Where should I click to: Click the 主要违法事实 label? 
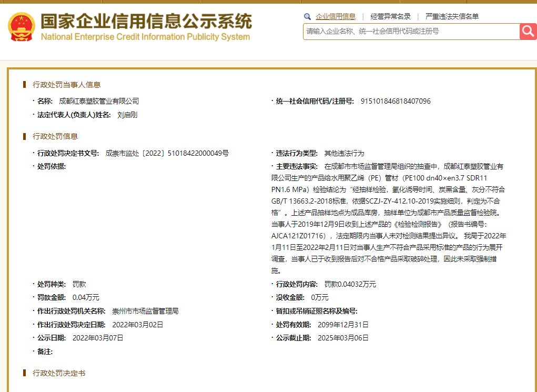click(297, 166)
